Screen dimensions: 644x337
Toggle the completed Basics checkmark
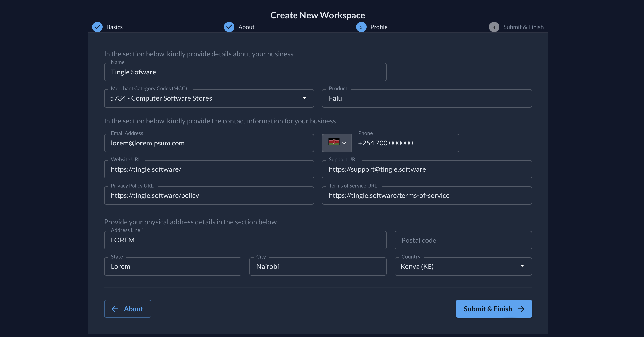coord(97,27)
